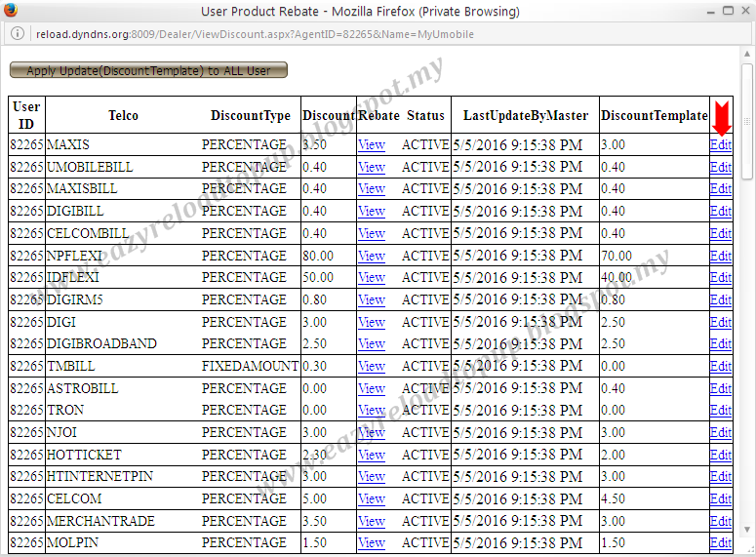Screen dimensions: 756x557
Task: Edit the MAXISBILL row
Action: click(720, 188)
